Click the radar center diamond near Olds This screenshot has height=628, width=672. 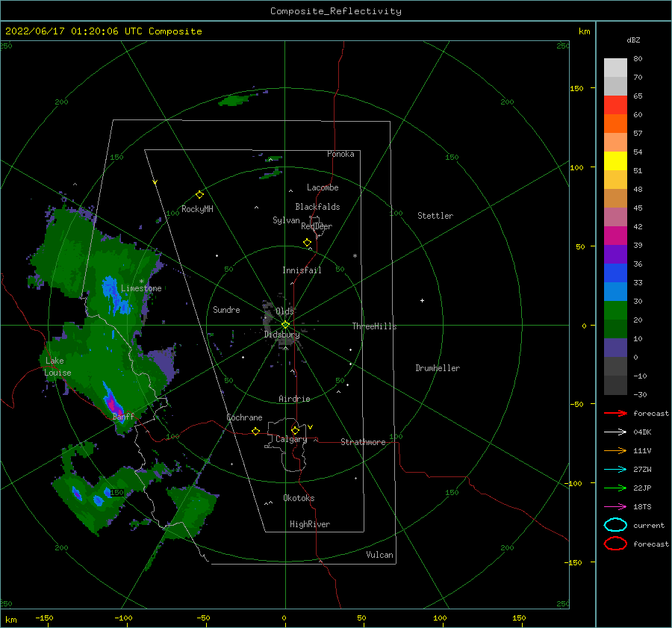click(x=285, y=325)
